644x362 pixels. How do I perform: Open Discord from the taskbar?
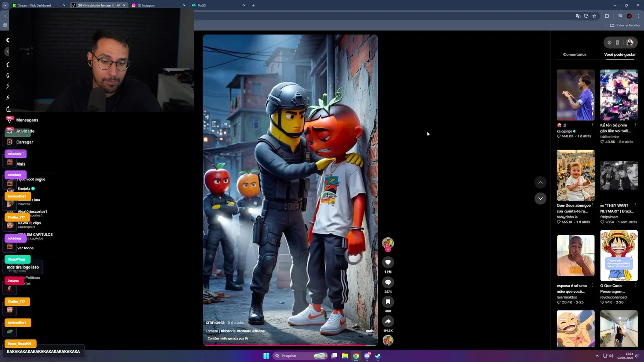(367, 356)
